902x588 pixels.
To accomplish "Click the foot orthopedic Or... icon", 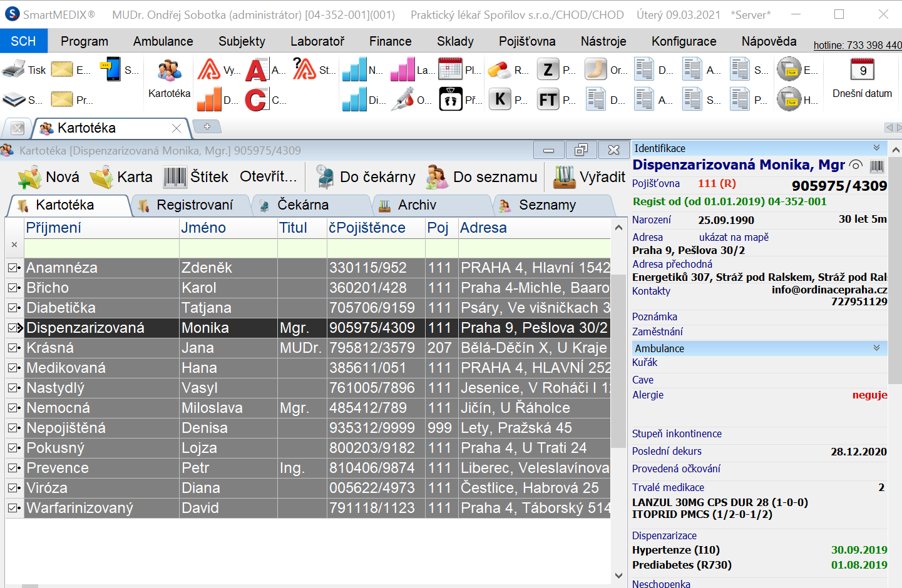I will (x=596, y=69).
